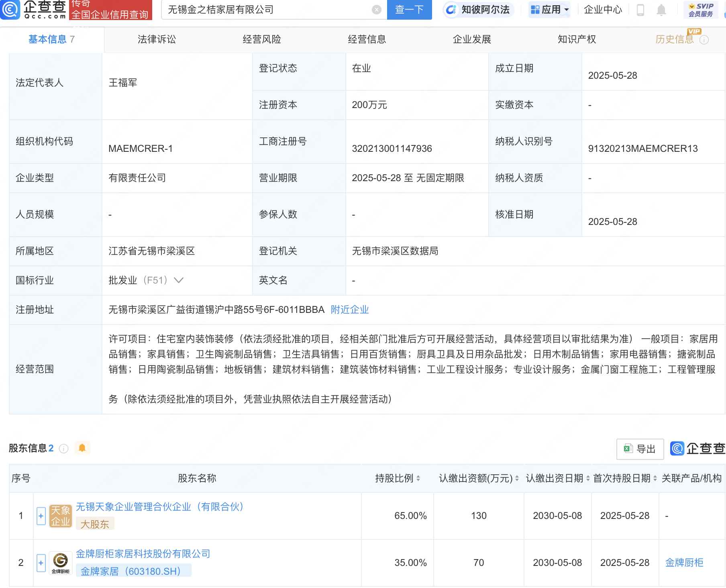Click organization code MAEMCRER-1
The image size is (726, 588).
tap(141, 149)
